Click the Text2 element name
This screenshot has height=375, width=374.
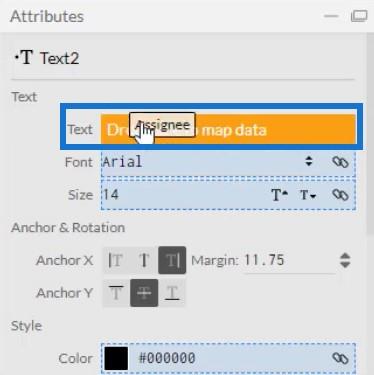tap(60, 58)
